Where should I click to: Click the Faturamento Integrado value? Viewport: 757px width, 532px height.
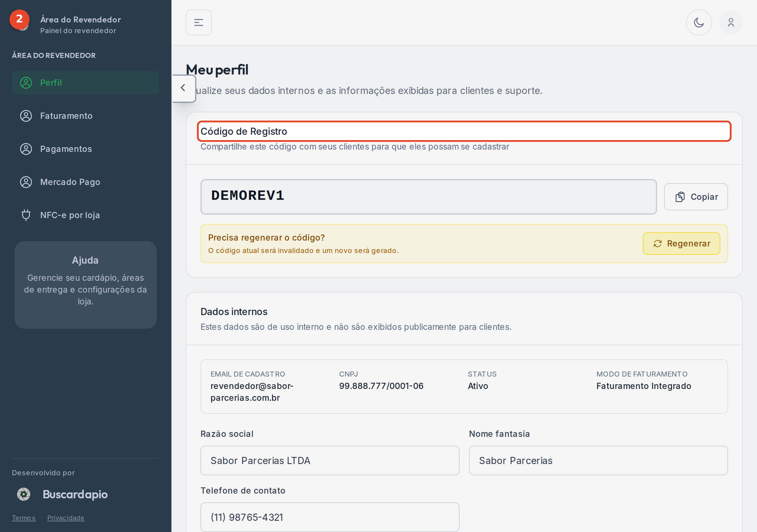(643, 386)
